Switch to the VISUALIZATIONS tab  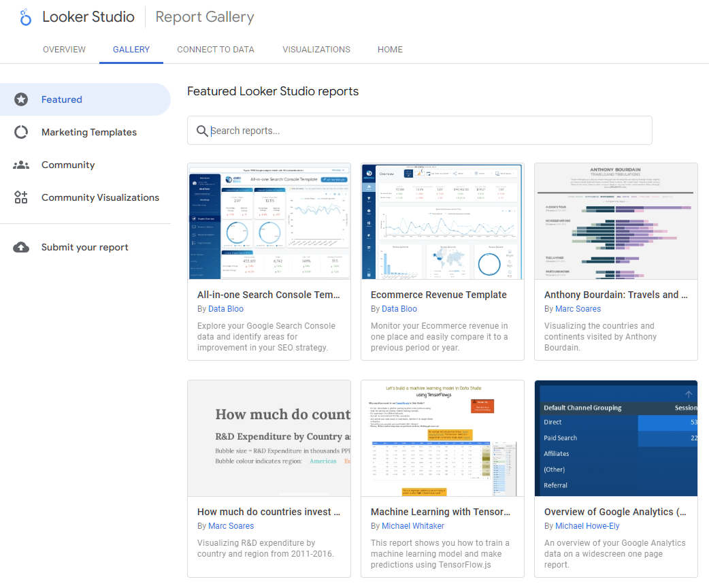pyautogui.click(x=316, y=49)
